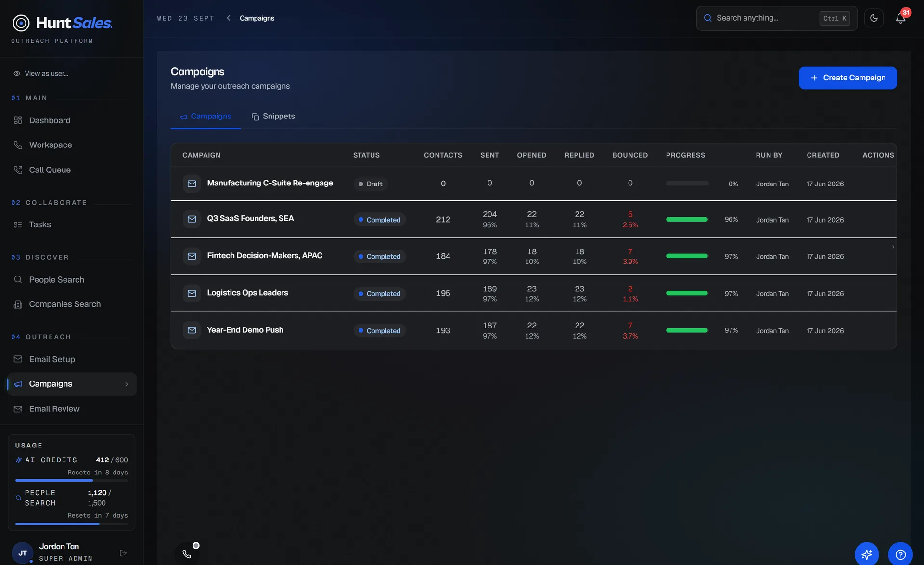Open Dashboard in sidebar
The image size is (924, 565).
pyautogui.click(x=71, y=120)
